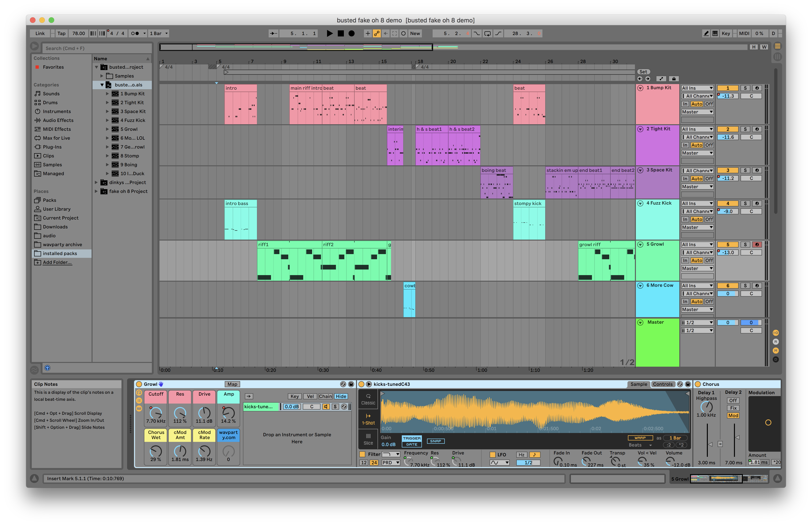
Task: Solo the 1 Bump Kit track
Action: click(x=745, y=88)
